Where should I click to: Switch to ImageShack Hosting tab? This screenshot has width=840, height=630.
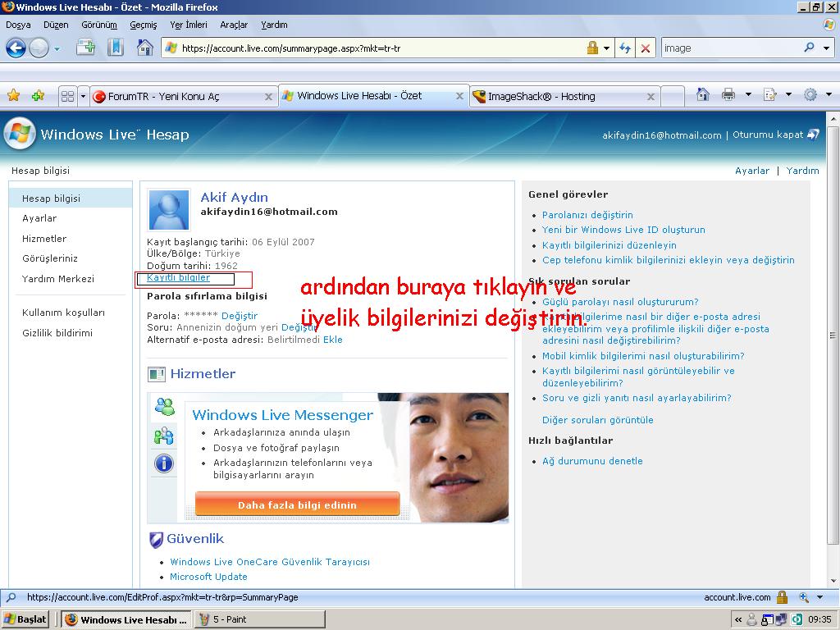pos(541,97)
